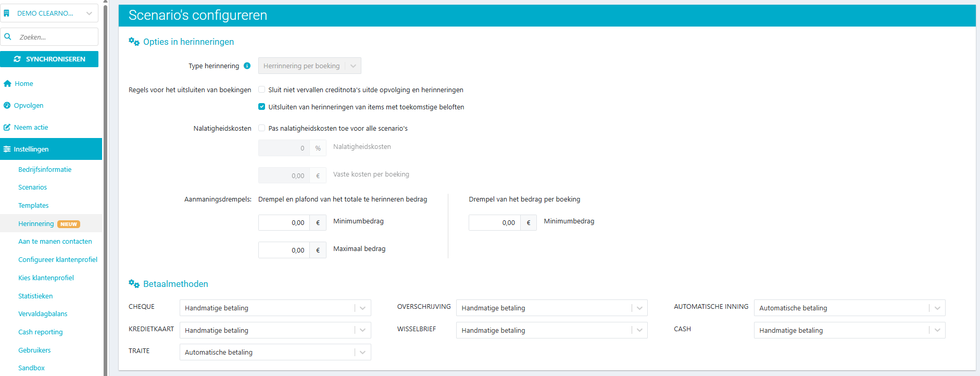Click the Home house icon in sidebar
980x376 pixels.
7,83
